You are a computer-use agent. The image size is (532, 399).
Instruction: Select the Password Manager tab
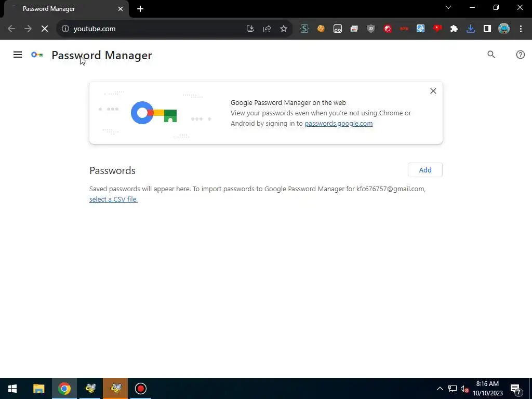(x=66, y=9)
